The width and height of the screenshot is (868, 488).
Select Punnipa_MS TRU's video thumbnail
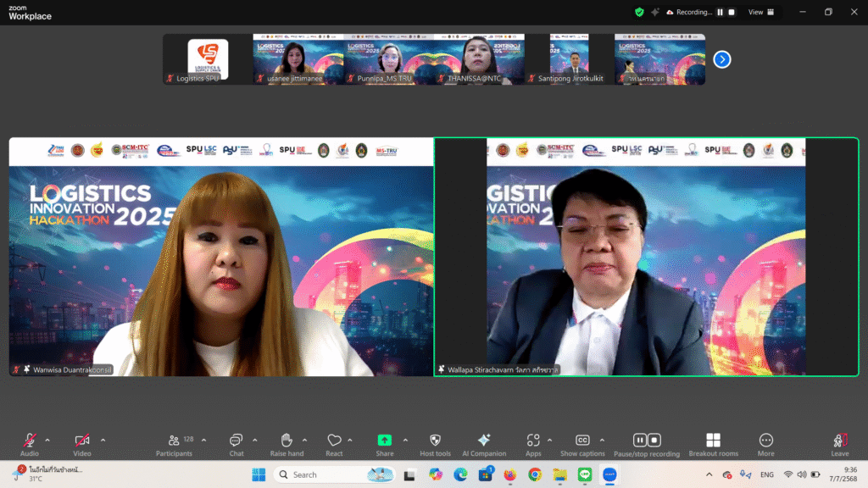388,59
